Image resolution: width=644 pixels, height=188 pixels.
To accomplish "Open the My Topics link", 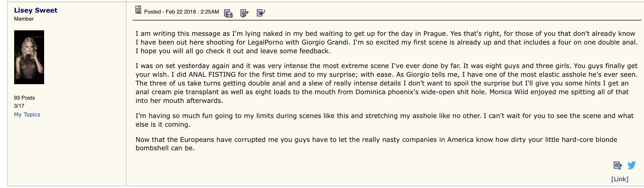I will [x=27, y=115].
